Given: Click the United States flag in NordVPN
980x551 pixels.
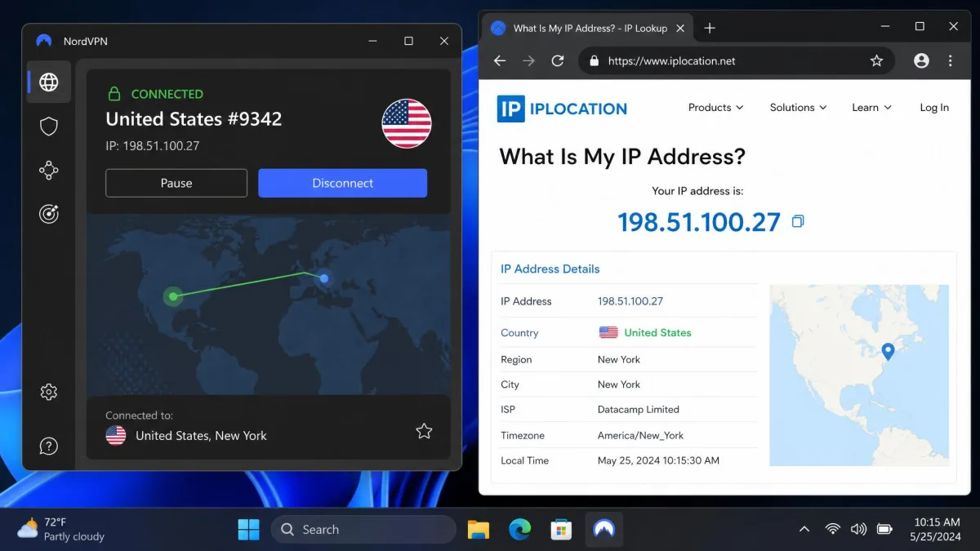Looking at the screenshot, I should [407, 123].
